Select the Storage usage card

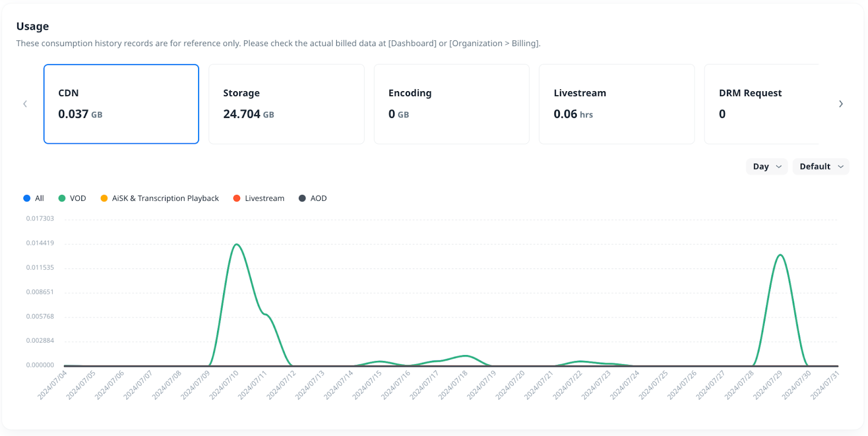(x=286, y=104)
